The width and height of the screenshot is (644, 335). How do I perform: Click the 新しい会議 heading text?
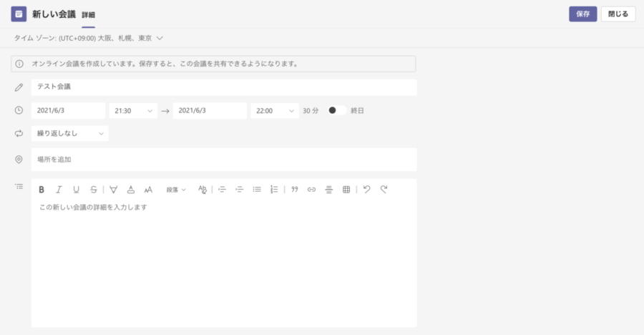(54, 14)
